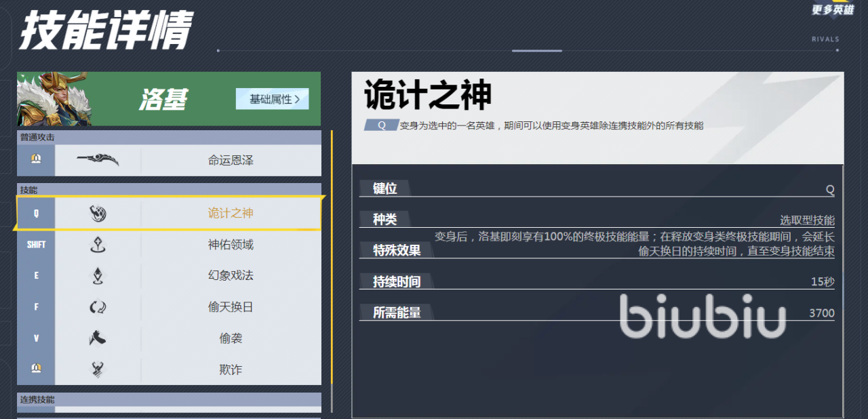Screen dimensions: 868x419
Task: Click the Q key badge under the 诡计之神 title
Action: tap(381, 125)
